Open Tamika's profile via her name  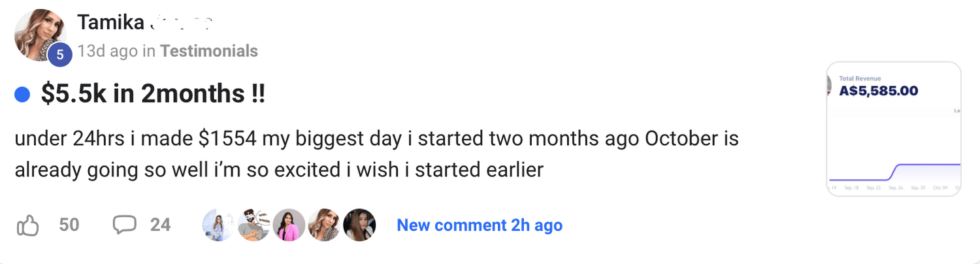tap(111, 23)
